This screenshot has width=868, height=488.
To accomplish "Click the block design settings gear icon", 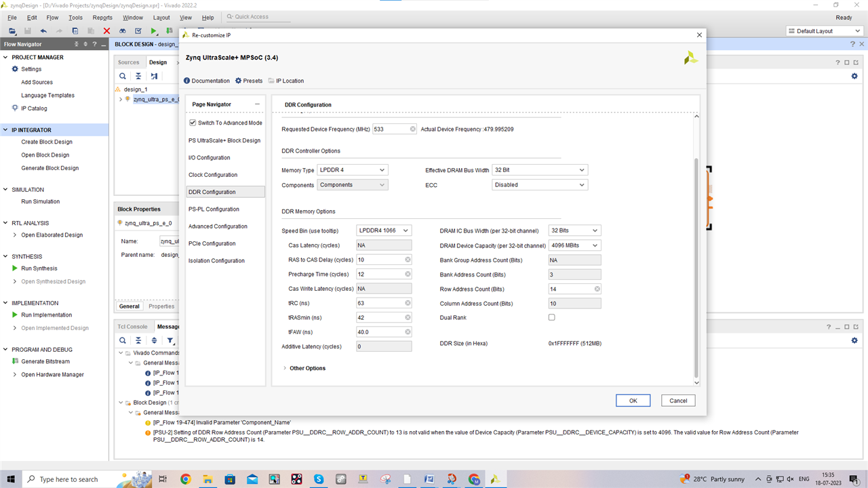I will point(854,76).
